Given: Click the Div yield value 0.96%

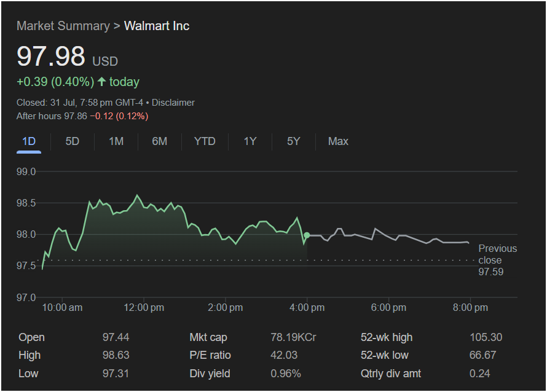Looking at the screenshot, I should 286,374.
